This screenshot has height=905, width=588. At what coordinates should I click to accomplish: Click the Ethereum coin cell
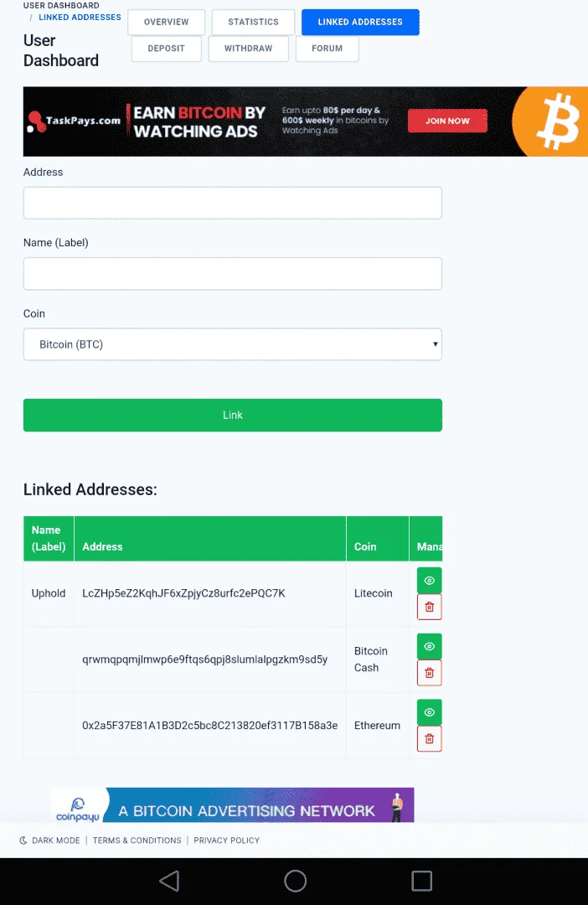click(x=378, y=726)
